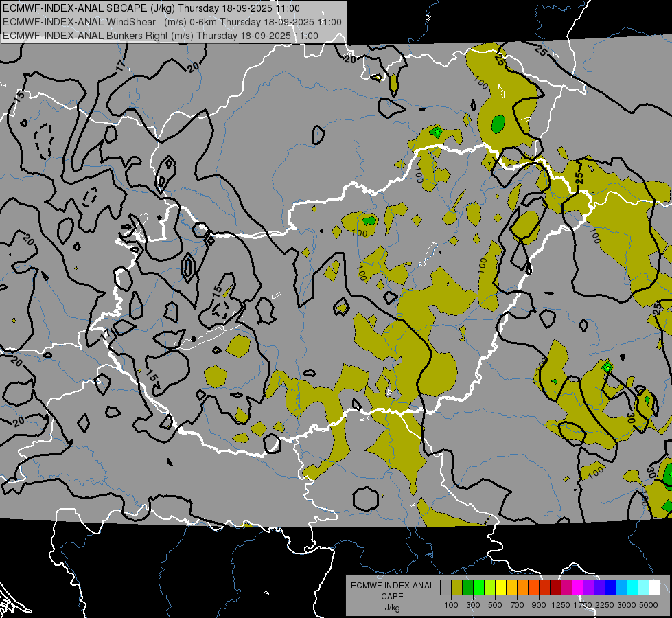Select the olive 100–200 CAPE legend swatch

tap(457, 588)
